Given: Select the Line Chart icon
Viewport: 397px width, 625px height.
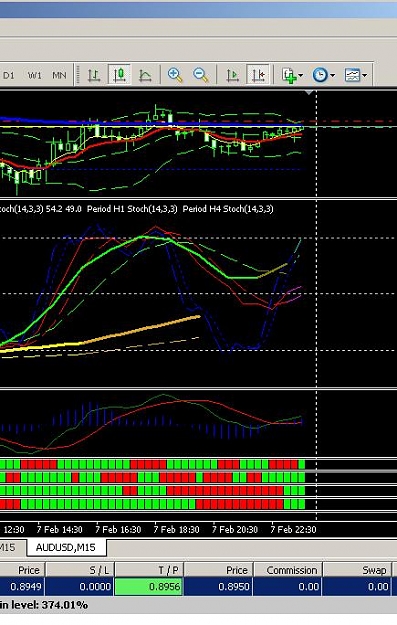Looking at the screenshot, I should coord(145,75).
